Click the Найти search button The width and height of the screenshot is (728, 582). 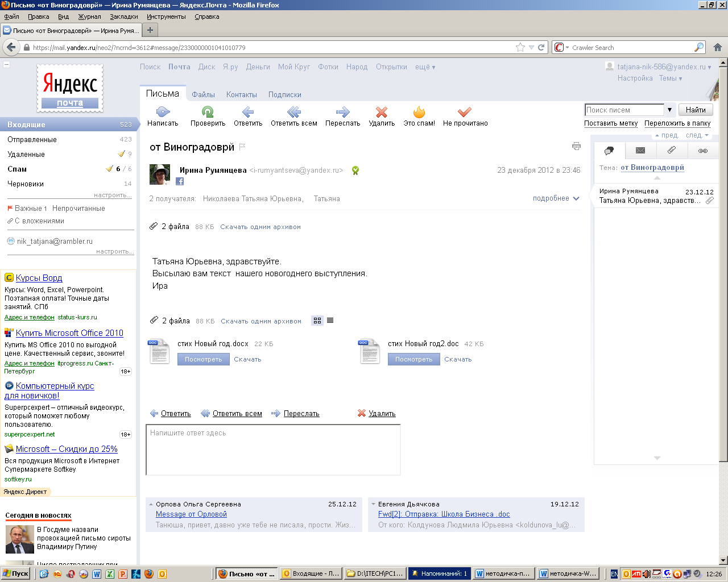(695, 110)
